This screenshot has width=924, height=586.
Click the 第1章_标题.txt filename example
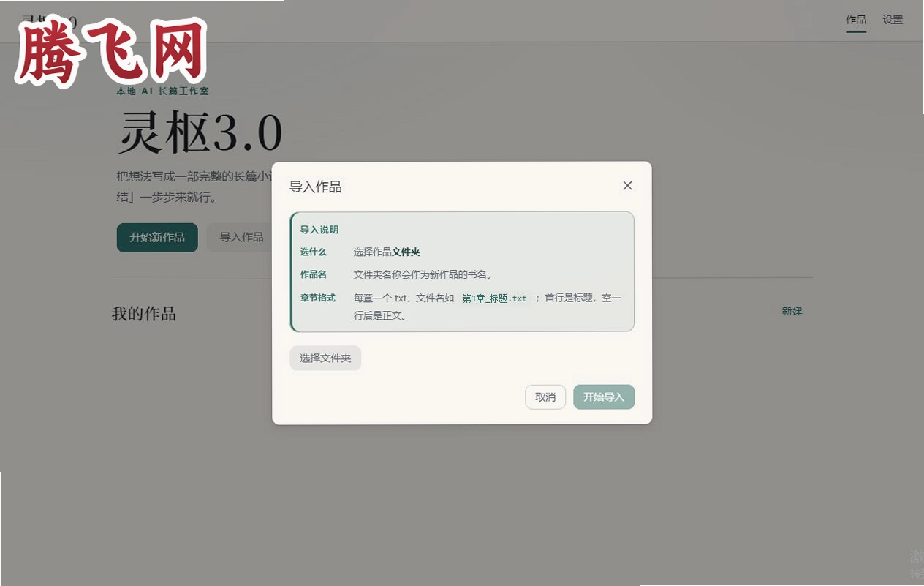click(494, 298)
